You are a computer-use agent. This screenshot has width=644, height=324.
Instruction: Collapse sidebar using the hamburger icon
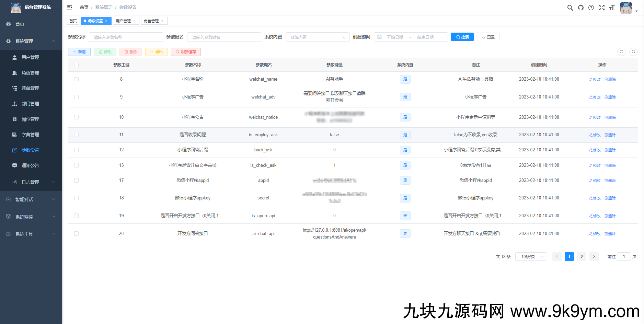[70, 7]
